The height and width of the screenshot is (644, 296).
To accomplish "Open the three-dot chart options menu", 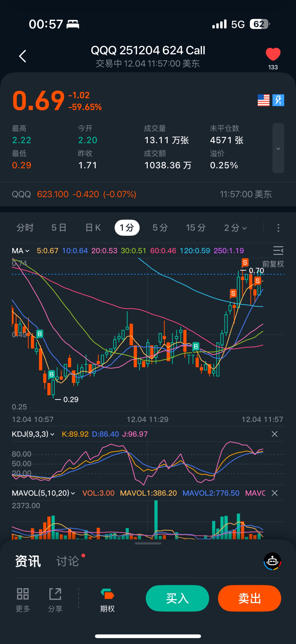I will 278,228.
